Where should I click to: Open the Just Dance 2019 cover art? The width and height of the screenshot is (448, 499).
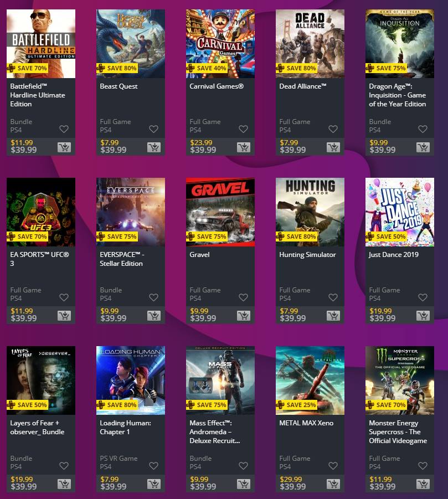(400, 212)
